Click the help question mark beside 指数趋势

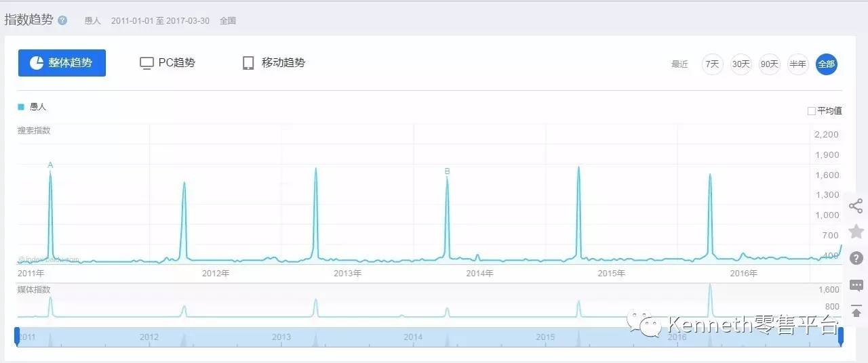pyautogui.click(x=62, y=20)
